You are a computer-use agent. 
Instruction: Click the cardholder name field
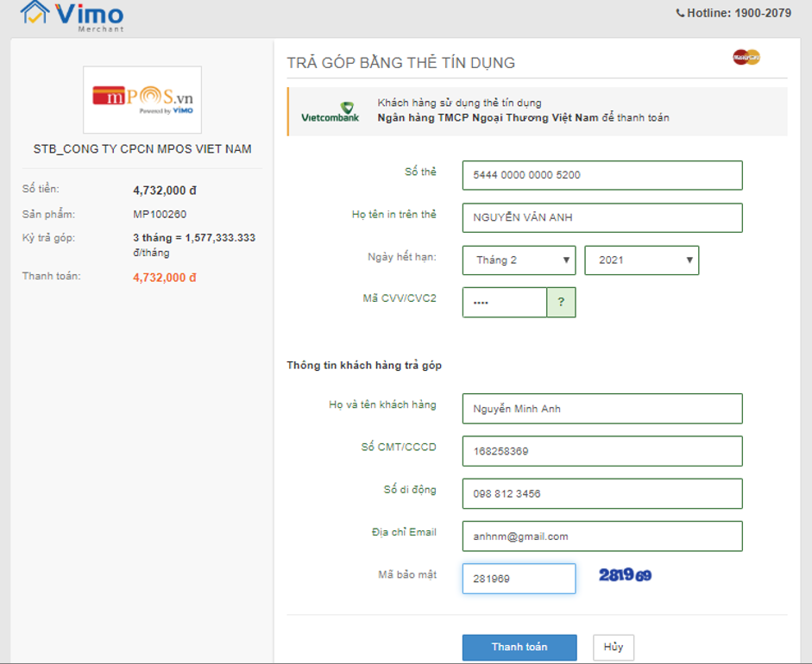tap(601, 218)
